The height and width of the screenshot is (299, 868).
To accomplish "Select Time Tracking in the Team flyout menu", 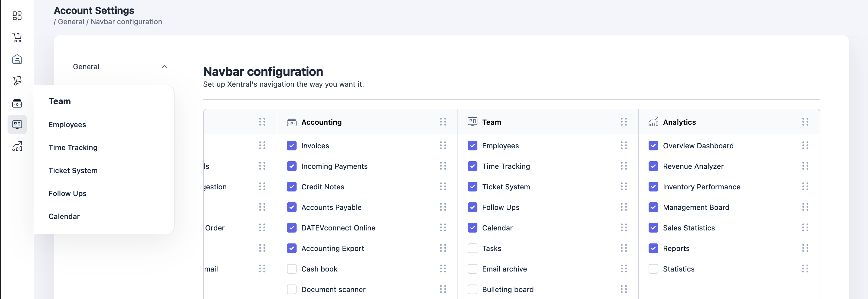I will click(73, 147).
